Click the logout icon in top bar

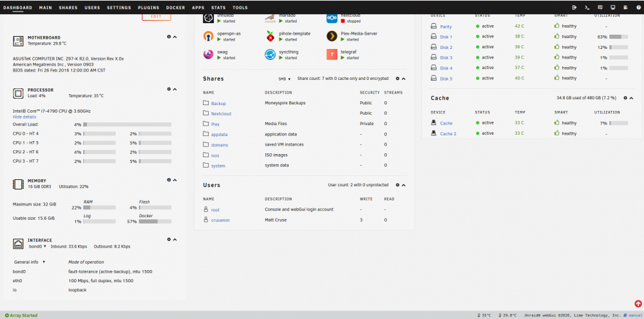(574, 7)
